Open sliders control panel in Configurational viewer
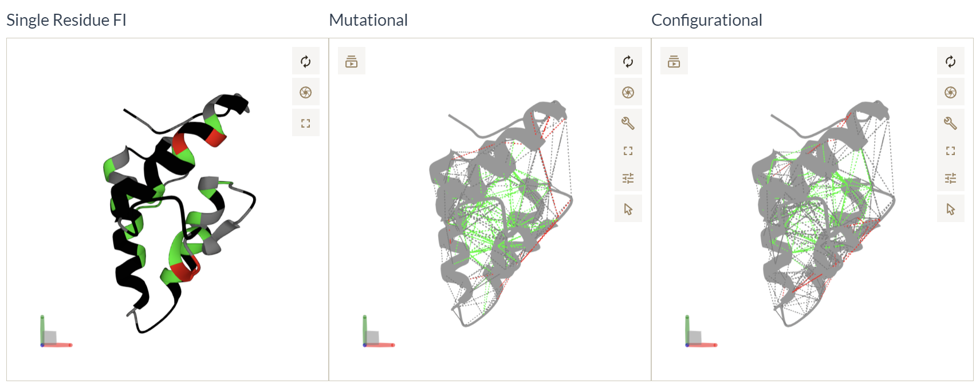The width and height of the screenshot is (980, 388). [950, 179]
